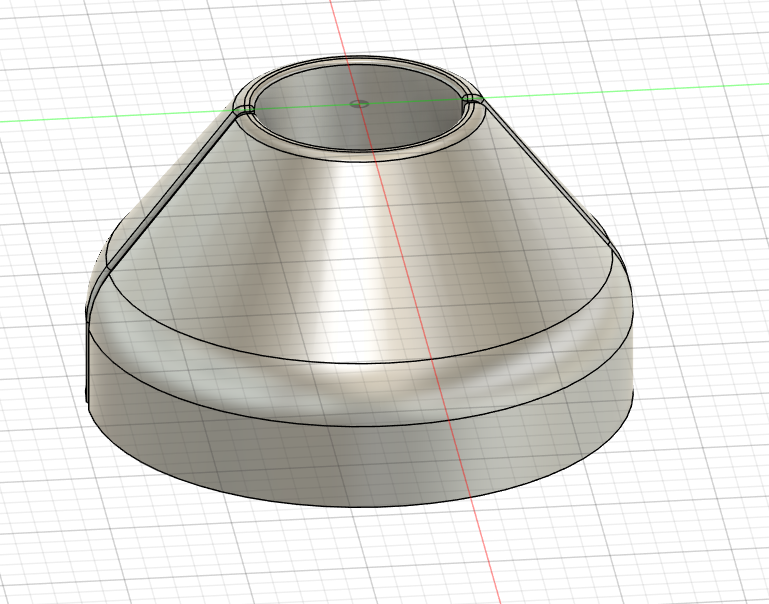Click the origin point inside the top hole
The image size is (769, 604).
[361, 102]
